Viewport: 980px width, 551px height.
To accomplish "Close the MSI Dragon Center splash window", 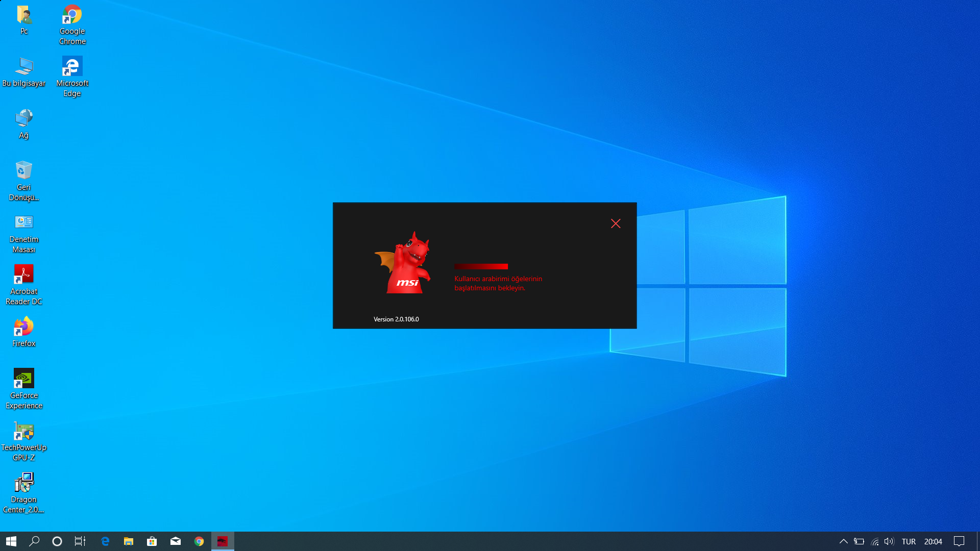I will [x=616, y=223].
